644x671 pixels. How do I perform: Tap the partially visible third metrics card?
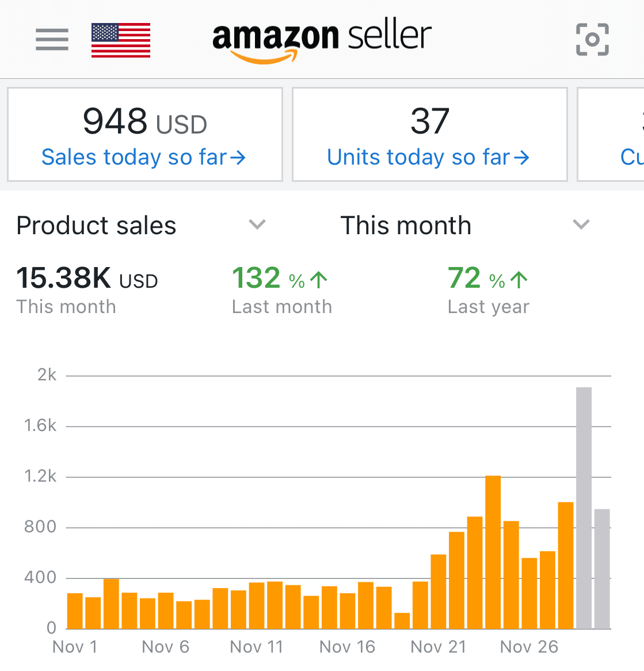pyautogui.click(x=612, y=134)
